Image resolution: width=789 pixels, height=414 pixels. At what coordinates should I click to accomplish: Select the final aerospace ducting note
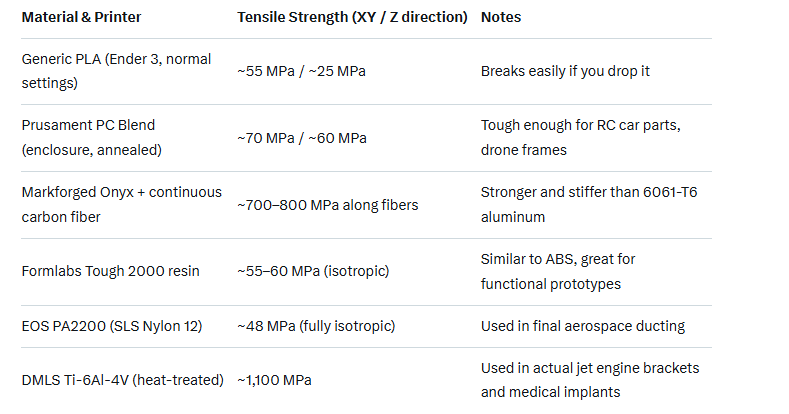tap(583, 326)
